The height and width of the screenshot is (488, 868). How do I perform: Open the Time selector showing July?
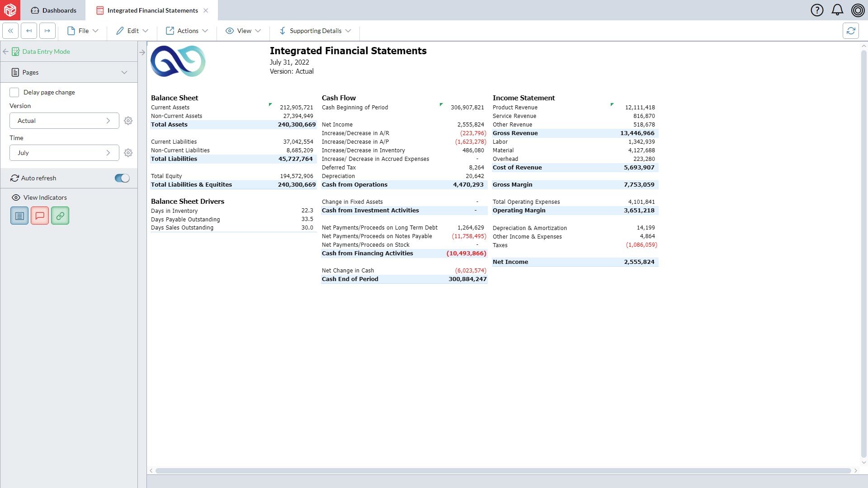[x=64, y=153]
